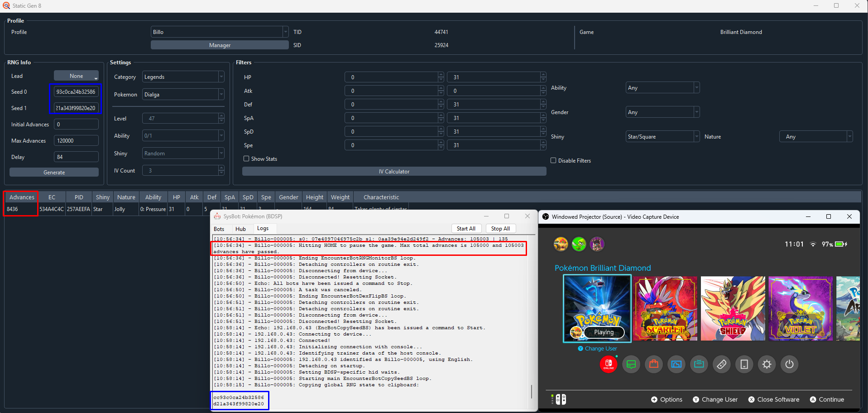The height and width of the screenshot is (413, 868).
Task: Click the Delay input field
Action: click(76, 157)
